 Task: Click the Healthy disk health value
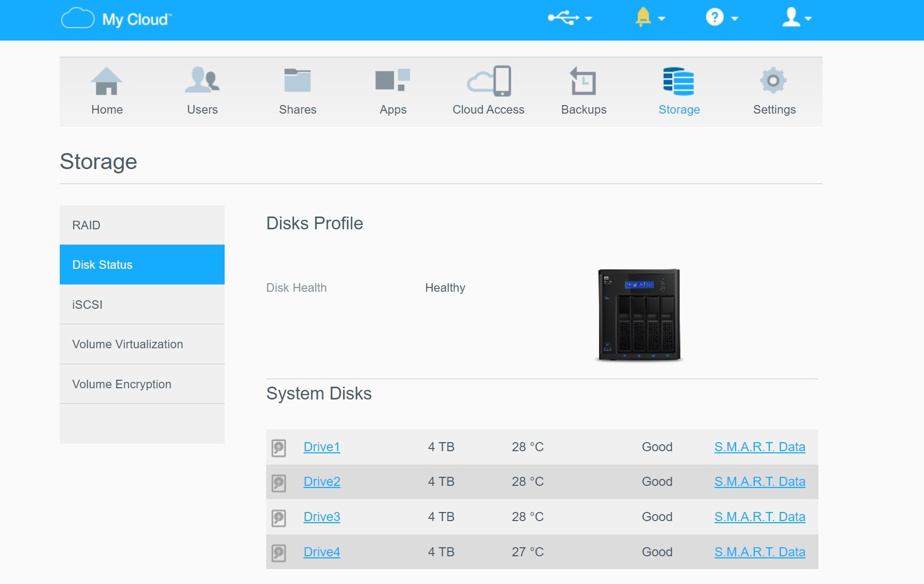(445, 288)
